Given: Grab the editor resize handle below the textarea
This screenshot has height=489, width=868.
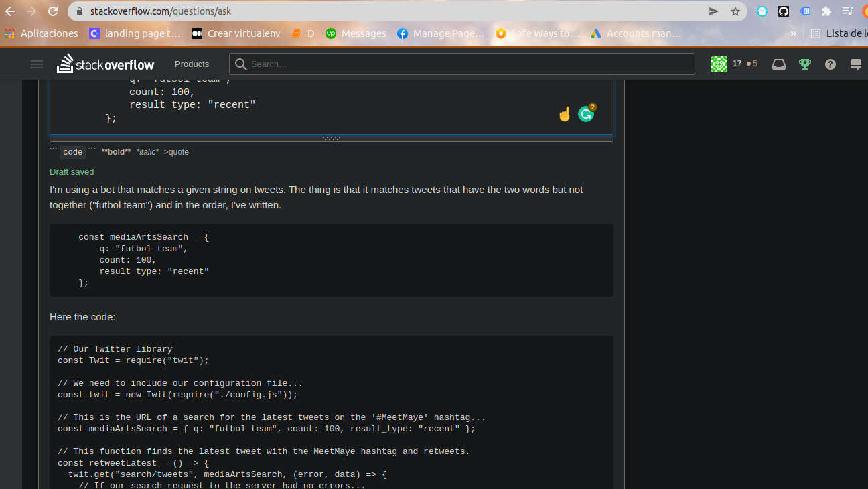Looking at the screenshot, I should click(332, 138).
